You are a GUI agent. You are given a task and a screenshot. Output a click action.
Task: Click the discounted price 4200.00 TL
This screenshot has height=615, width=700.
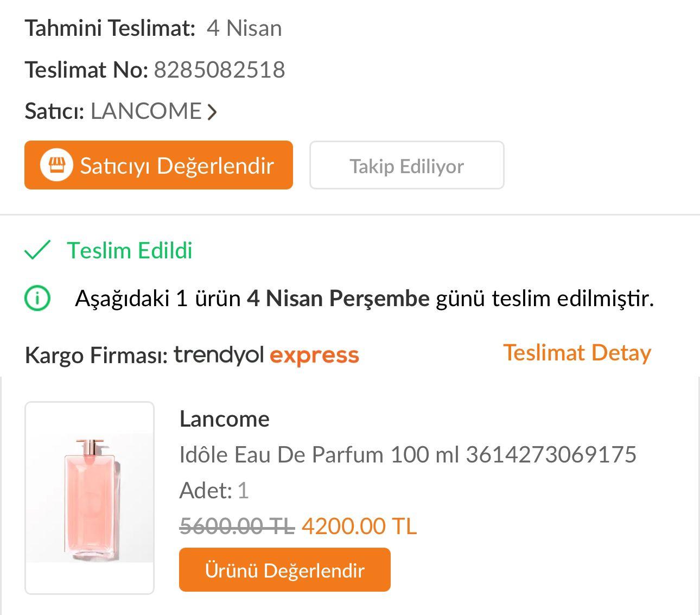click(x=358, y=525)
